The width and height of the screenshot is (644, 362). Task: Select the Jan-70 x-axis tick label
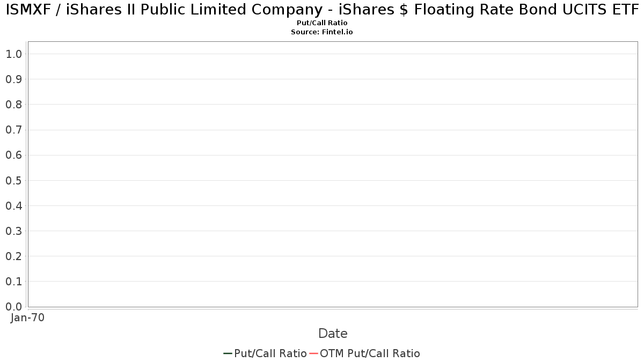pos(27,317)
